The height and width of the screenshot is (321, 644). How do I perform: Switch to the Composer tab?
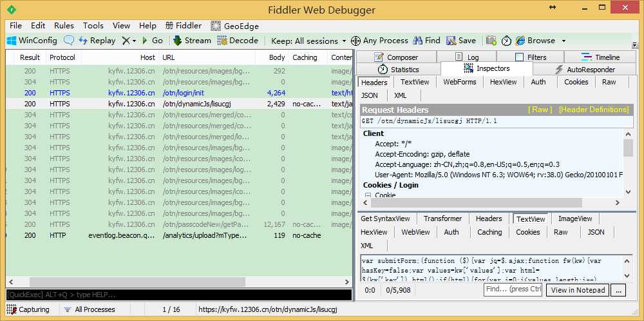[396, 57]
